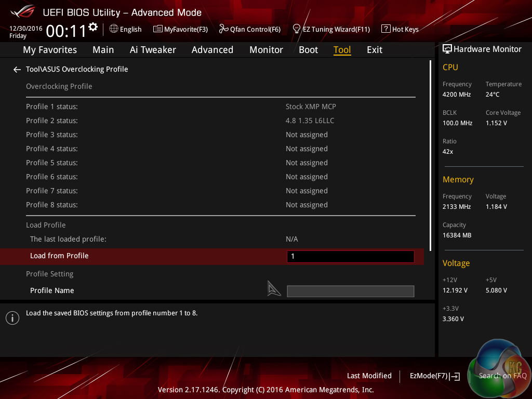Click the Load from Profile number field
The image size is (532, 399).
pyautogui.click(x=350, y=256)
